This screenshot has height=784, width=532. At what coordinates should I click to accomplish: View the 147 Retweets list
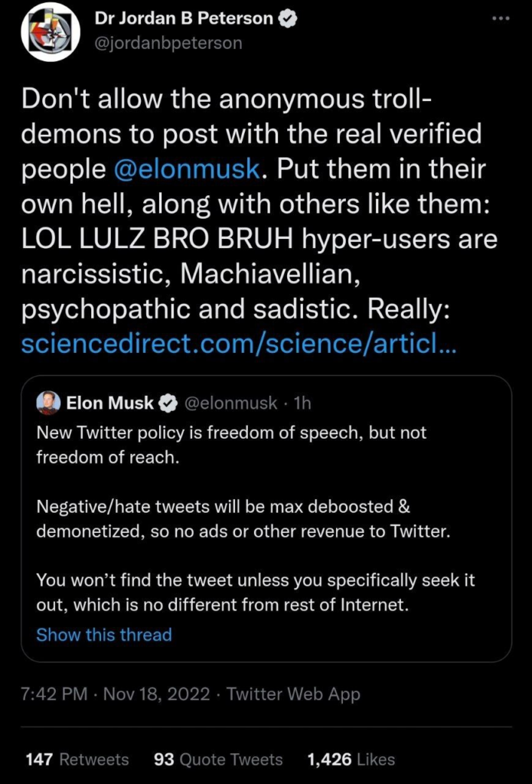(77, 759)
